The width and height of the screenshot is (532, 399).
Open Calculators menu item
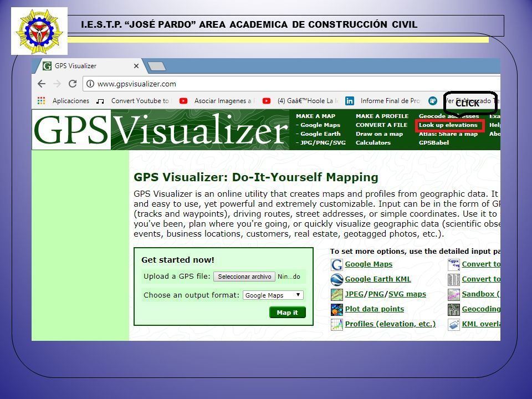[373, 142]
